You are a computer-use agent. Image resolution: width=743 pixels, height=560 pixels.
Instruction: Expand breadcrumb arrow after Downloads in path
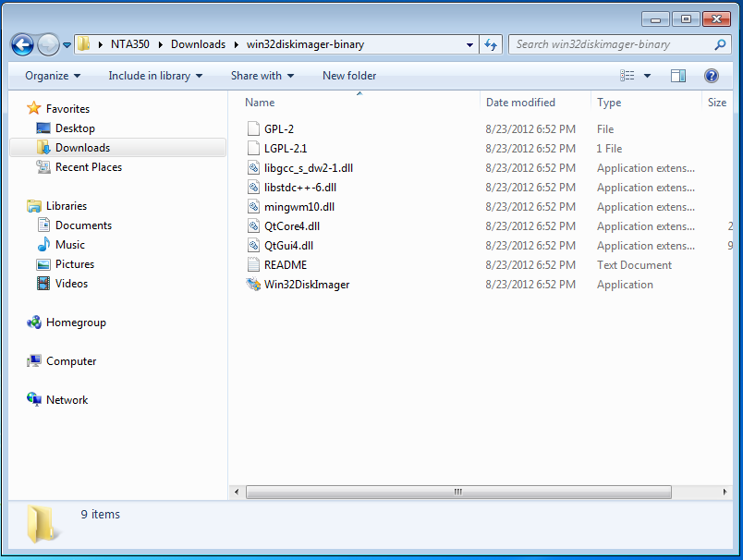click(236, 44)
